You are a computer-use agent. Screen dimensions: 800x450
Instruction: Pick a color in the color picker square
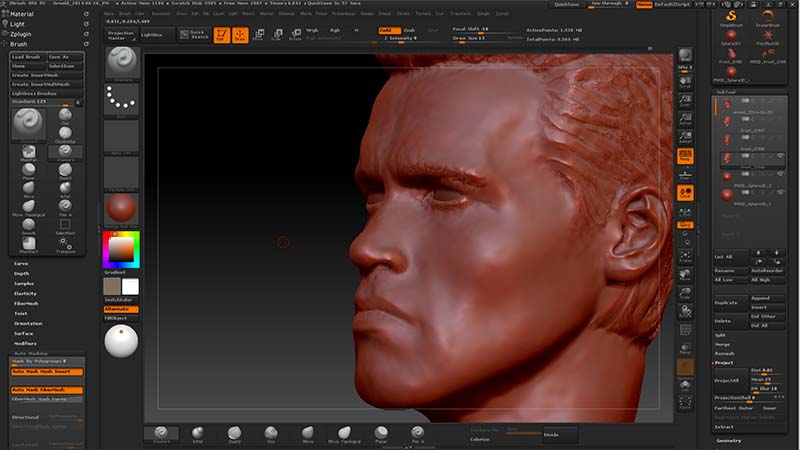pyautogui.click(x=121, y=249)
